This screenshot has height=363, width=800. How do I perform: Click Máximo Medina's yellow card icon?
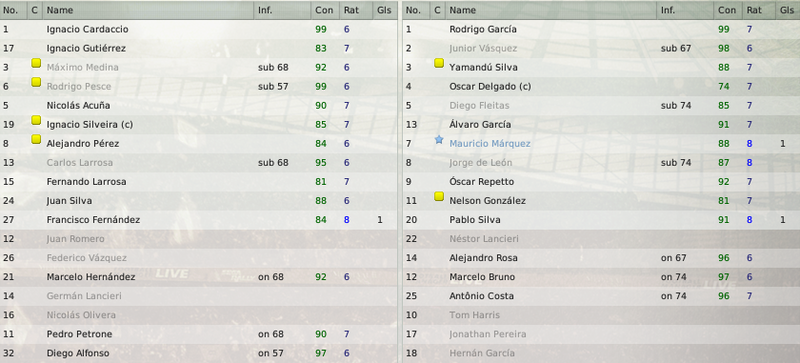coord(36,63)
